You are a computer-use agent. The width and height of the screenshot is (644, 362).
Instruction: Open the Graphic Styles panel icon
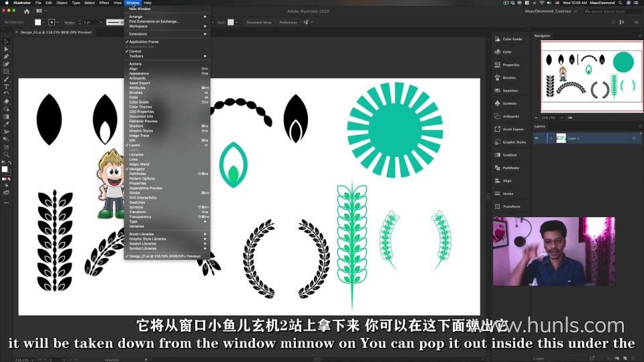(x=497, y=142)
